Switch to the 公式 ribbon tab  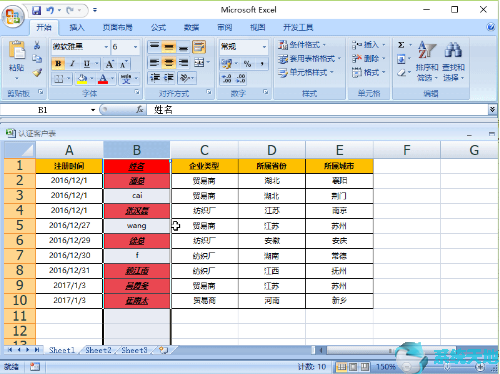[x=158, y=28]
